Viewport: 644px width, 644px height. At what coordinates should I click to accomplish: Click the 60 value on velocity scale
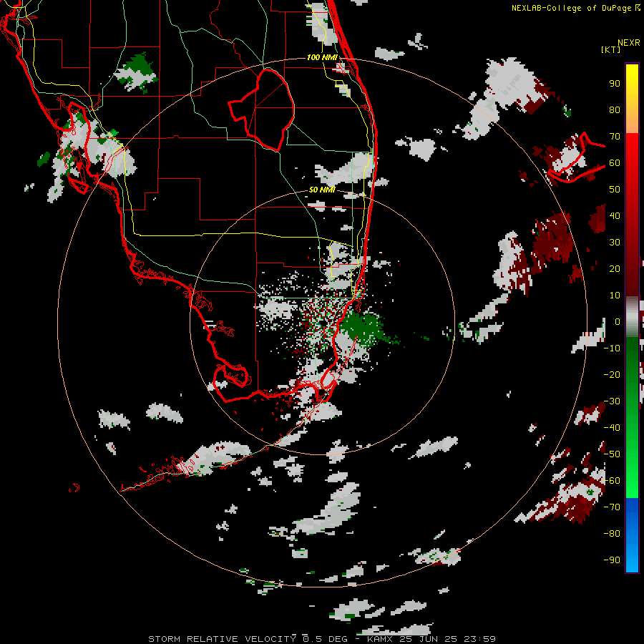click(615, 163)
